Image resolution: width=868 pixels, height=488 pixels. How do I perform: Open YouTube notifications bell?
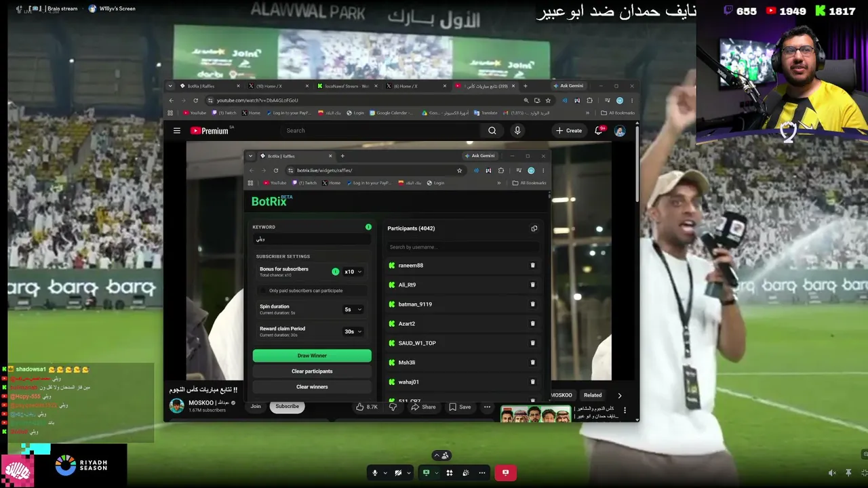[599, 131]
